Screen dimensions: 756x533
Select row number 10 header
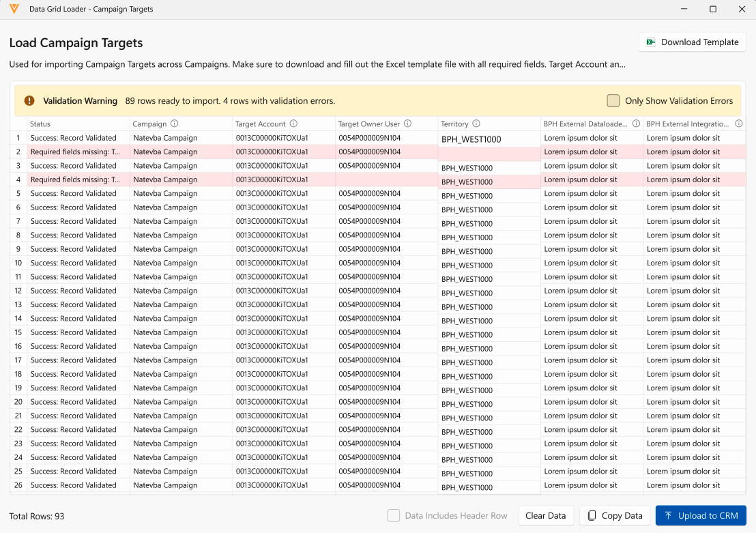(x=18, y=263)
